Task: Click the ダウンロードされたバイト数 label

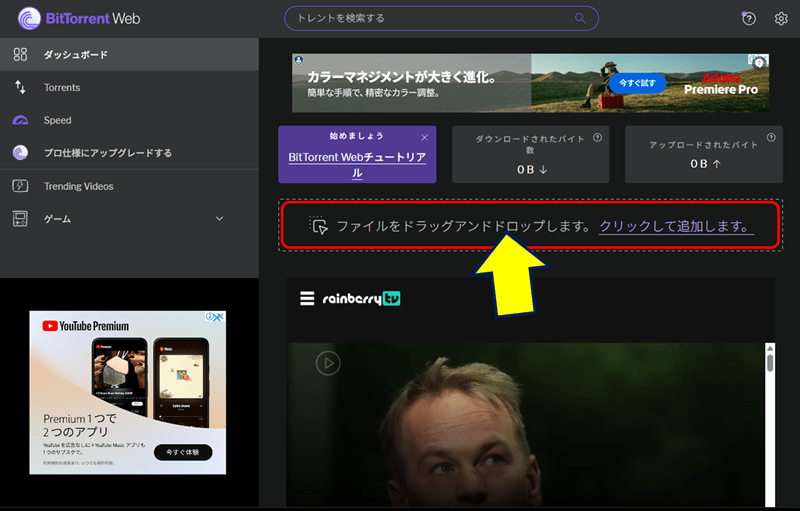Action: [530, 144]
